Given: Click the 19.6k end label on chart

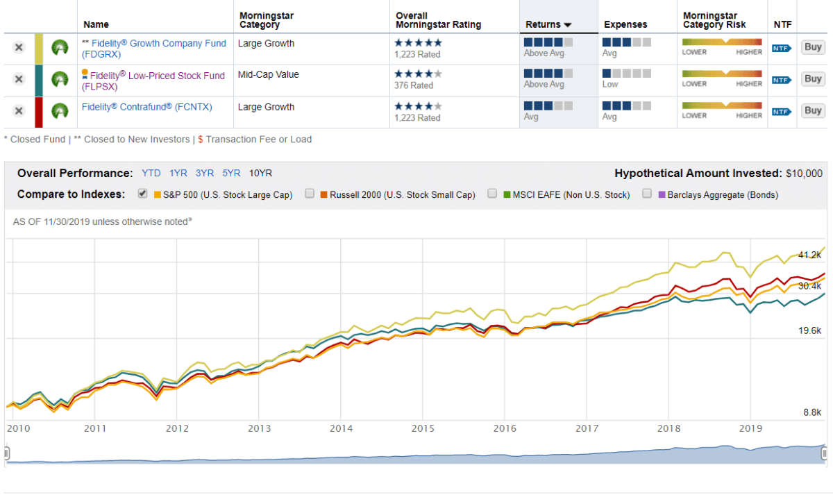Looking at the screenshot, I should coord(809,331).
